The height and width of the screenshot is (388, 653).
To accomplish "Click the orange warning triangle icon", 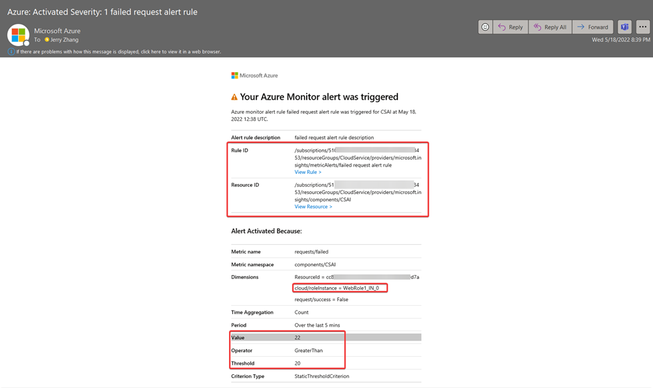I will click(x=234, y=97).
